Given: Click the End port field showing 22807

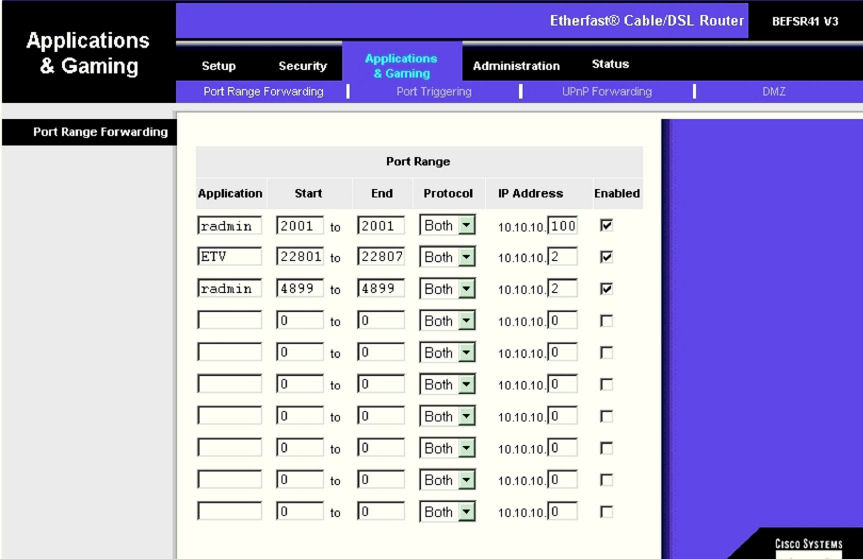Looking at the screenshot, I should (381, 257).
